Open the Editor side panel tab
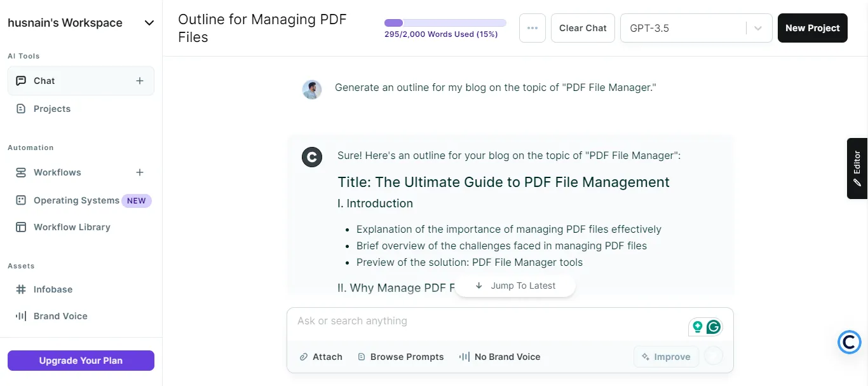868x386 pixels. pyautogui.click(x=857, y=169)
